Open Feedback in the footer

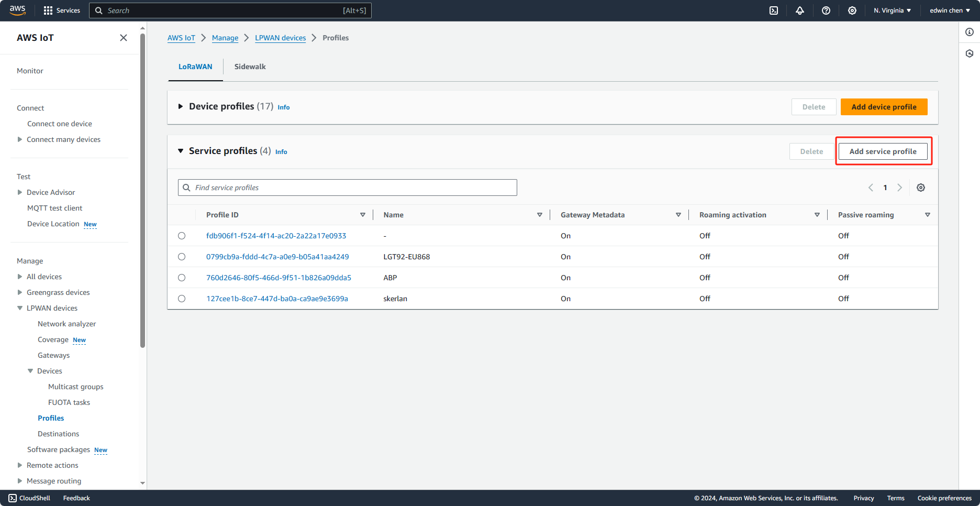[76, 498]
